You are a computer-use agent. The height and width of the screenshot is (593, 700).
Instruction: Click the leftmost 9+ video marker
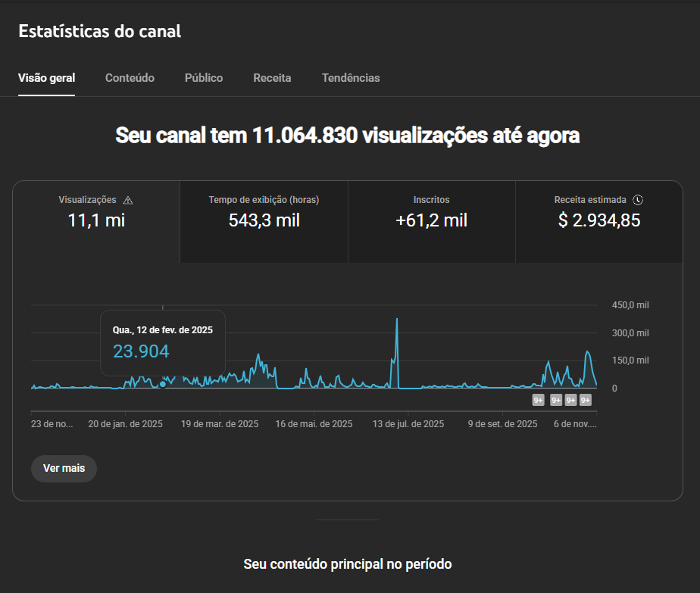(x=539, y=400)
